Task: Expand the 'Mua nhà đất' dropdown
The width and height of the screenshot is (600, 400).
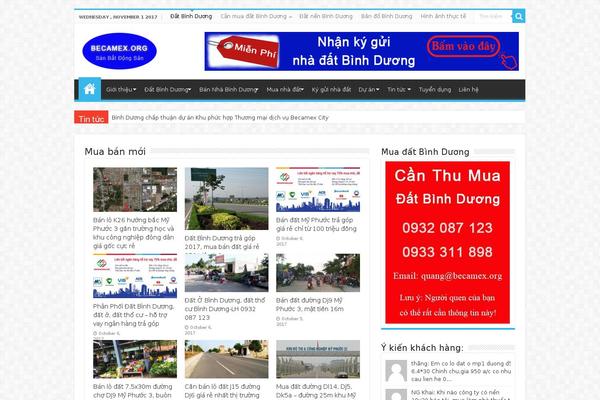Action: (x=285, y=90)
